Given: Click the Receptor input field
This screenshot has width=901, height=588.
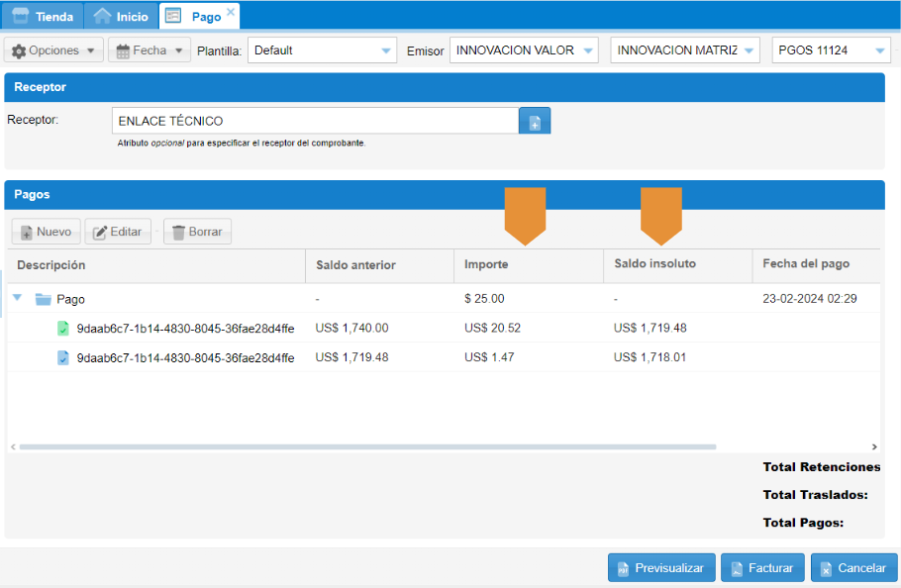Looking at the screenshot, I should [x=315, y=121].
